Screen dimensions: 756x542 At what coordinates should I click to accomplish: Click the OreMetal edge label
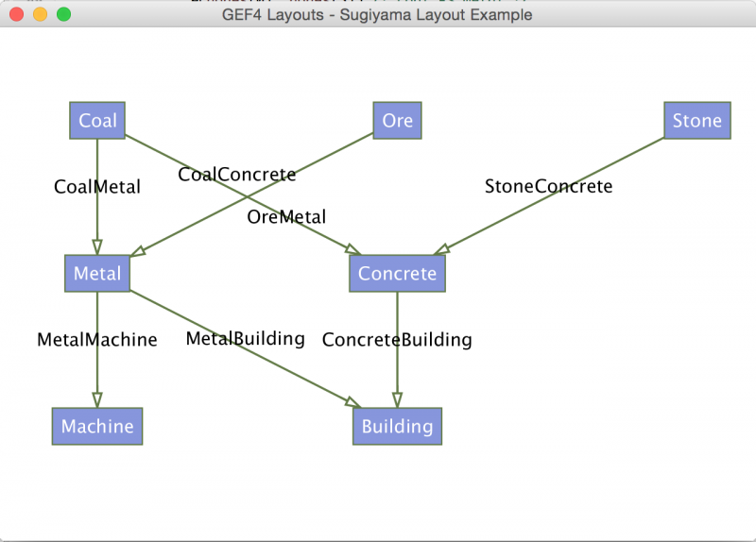tap(286, 217)
